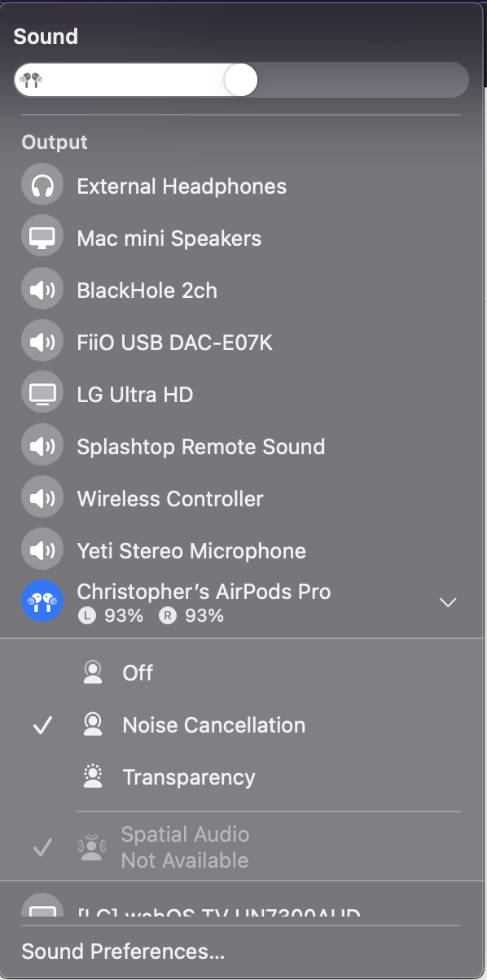Click the Yeti Stereo Microphone speaker icon
Viewport: 487px width, 980px height.
(42, 551)
